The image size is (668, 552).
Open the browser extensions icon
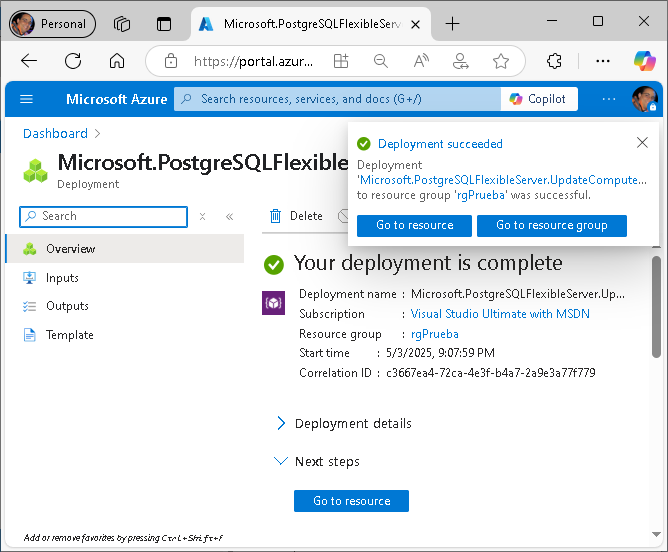coord(554,61)
